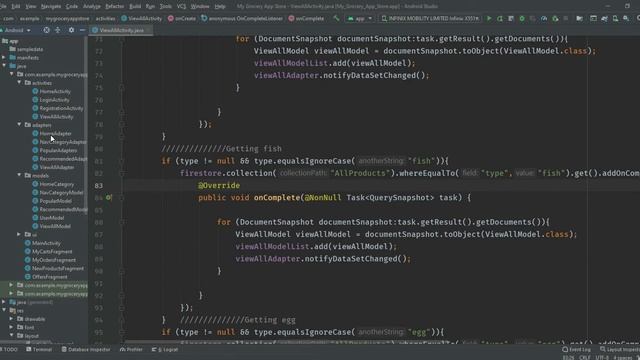This screenshot has height=360, width=640.
Task: Open the Profiler tool window
Action: coord(131,350)
